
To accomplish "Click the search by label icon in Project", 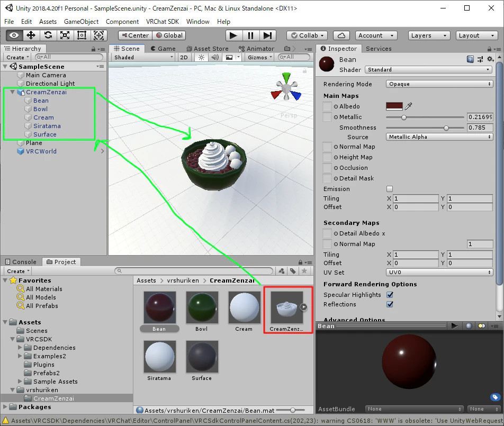I will tap(293, 271).
